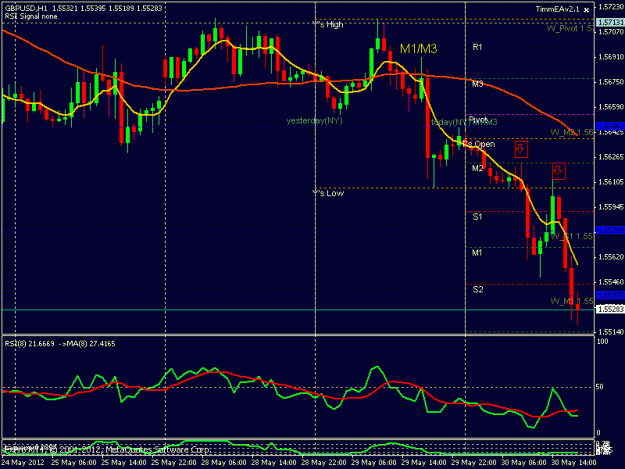
Task: Select the today(NY) session label
Action: (x=448, y=122)
